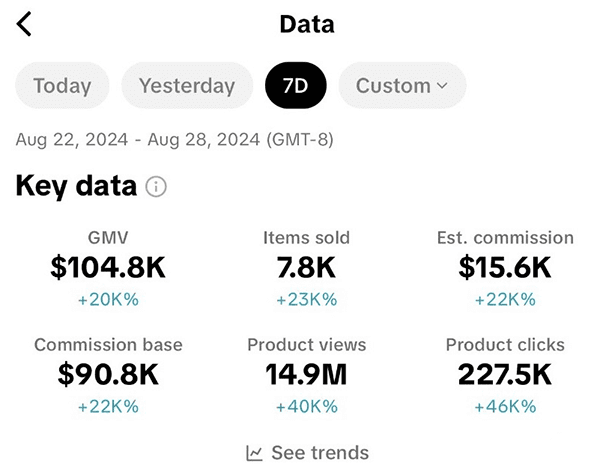Switch to the Yesterday tab

187,86
